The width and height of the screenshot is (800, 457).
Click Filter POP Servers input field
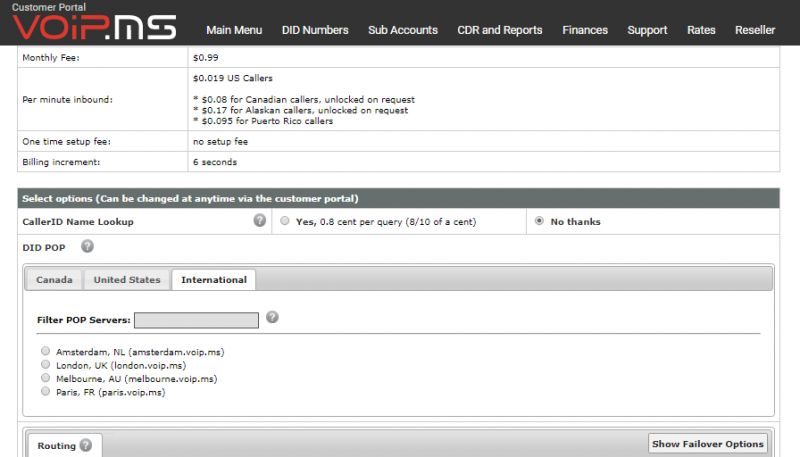click(196, 320)
